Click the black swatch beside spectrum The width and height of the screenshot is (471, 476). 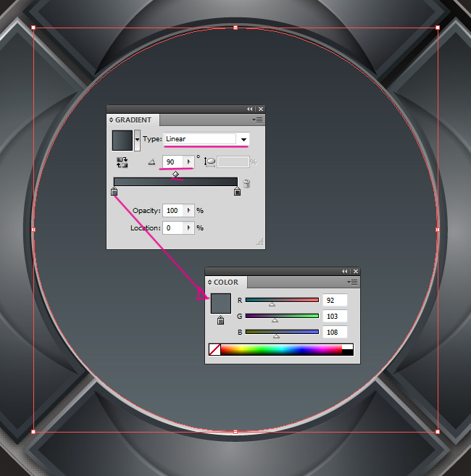click(x=347, y=352)
